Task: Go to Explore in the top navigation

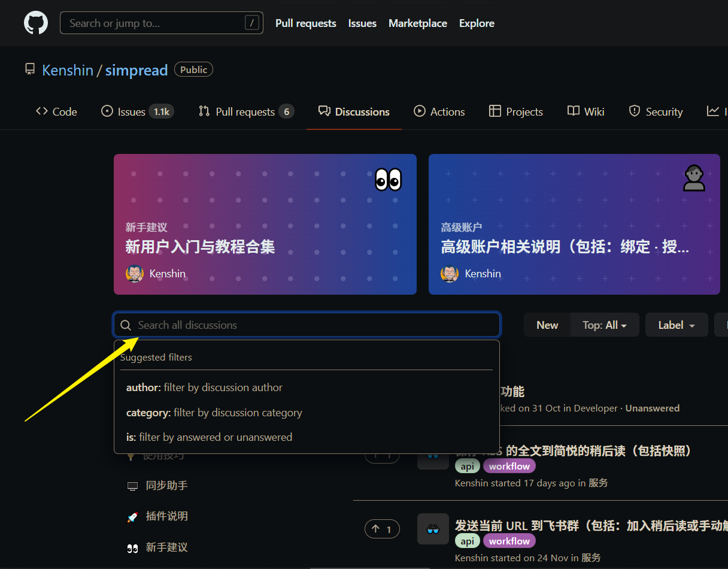Action: click(477, 23)
